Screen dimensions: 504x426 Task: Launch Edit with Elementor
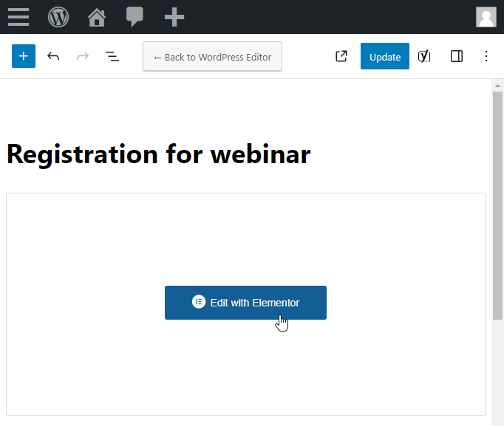(x=245, y=303)
